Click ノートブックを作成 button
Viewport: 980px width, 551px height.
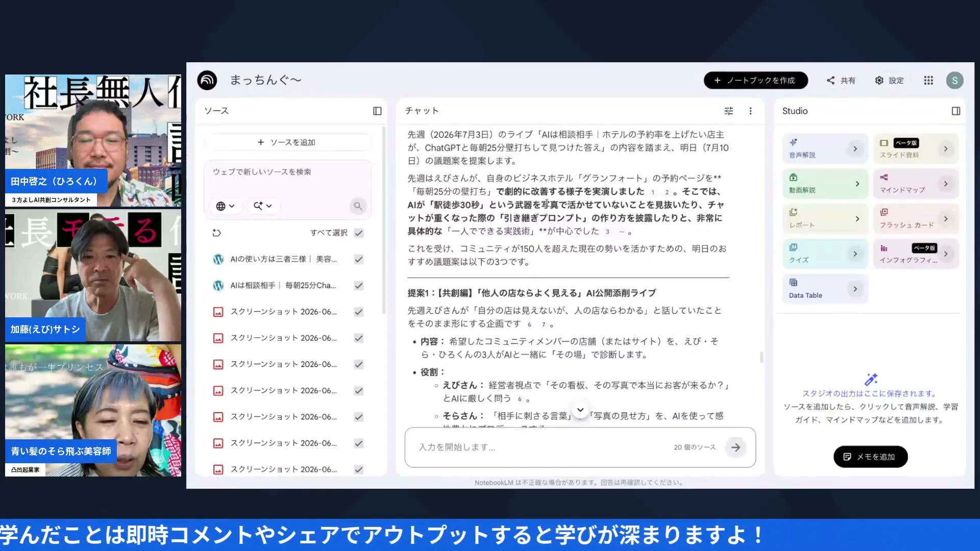(755, 81)
